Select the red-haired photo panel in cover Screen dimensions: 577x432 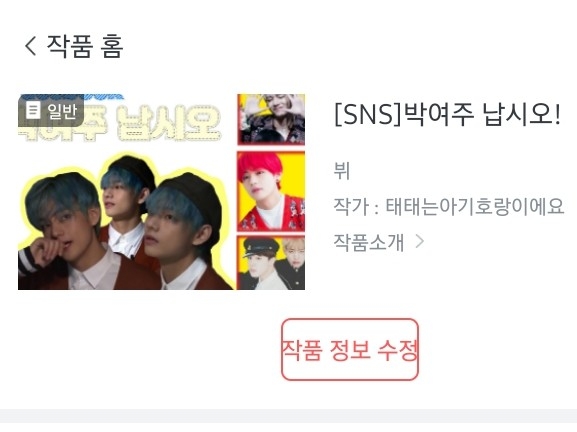[271, 191]
